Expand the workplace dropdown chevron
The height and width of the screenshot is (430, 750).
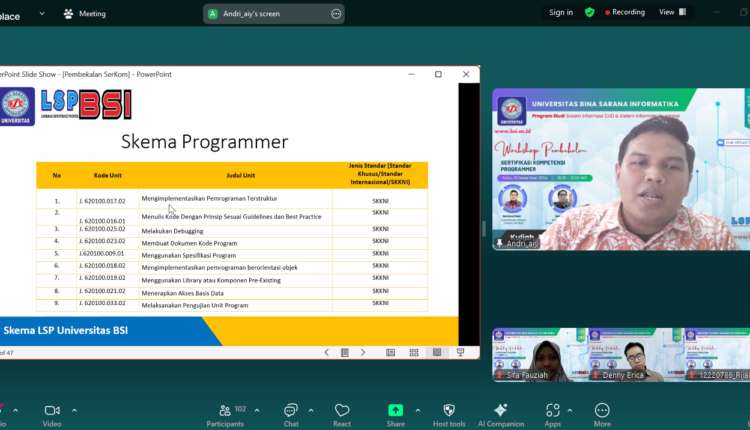pyautogui.click(x=42, y=14)
